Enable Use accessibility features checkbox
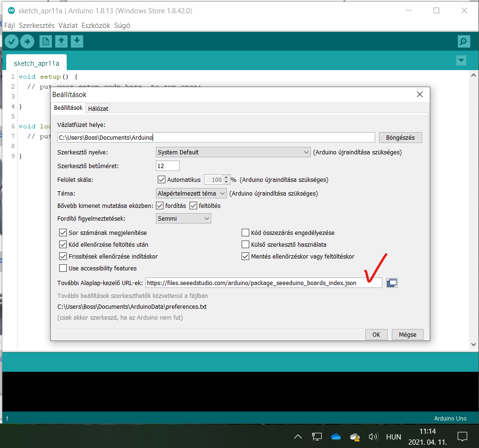Screen dimensions: 479x448 pos(63,268)
